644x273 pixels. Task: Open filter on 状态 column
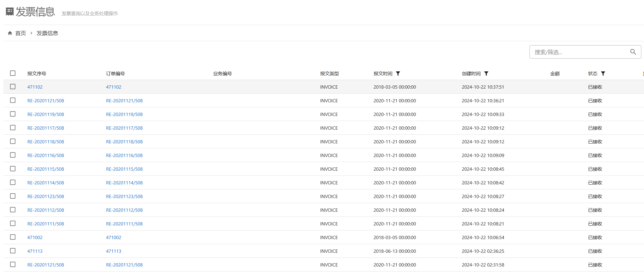click(x=603, y=73)
